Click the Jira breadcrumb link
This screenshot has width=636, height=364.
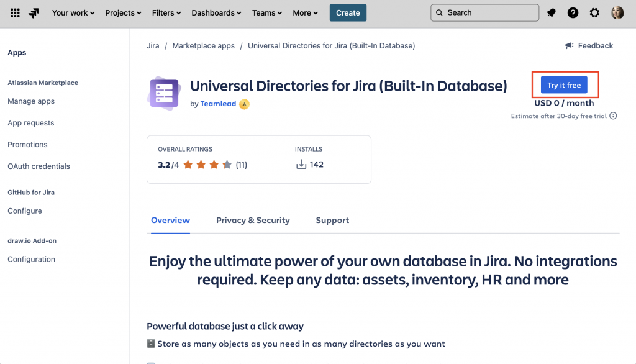click(x=153, y=46)
